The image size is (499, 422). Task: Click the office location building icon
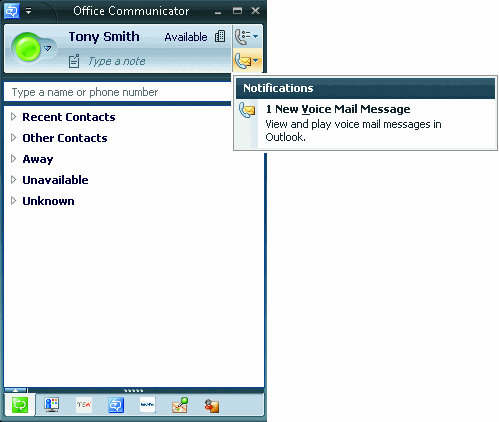click(220, 36)
